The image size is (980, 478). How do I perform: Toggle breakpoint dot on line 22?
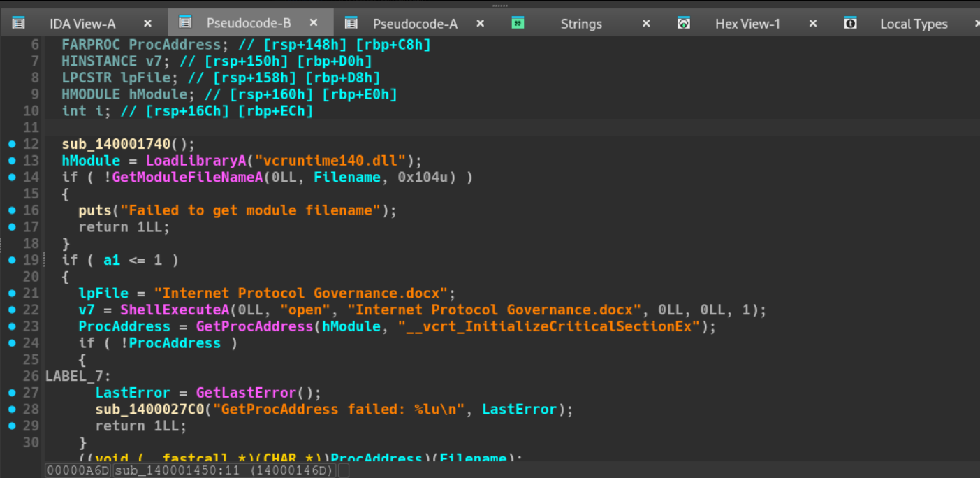point(12,310)
